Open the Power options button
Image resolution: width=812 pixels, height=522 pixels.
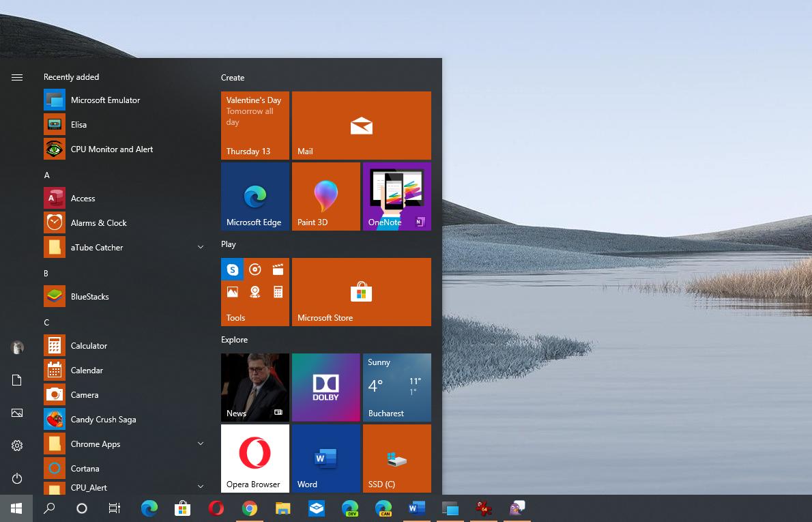pyautogui.click(x=17, y=478)
